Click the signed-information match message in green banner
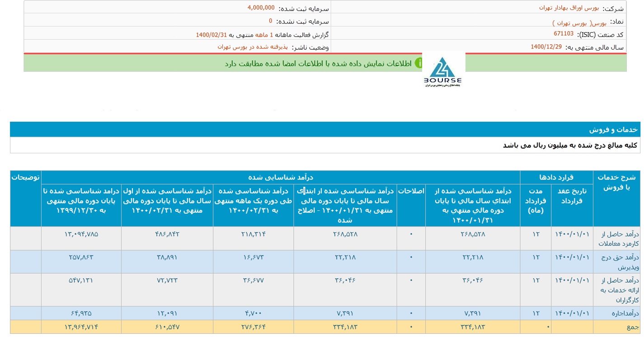The width and height of the screenshot is (644, 337). (319, 63)
